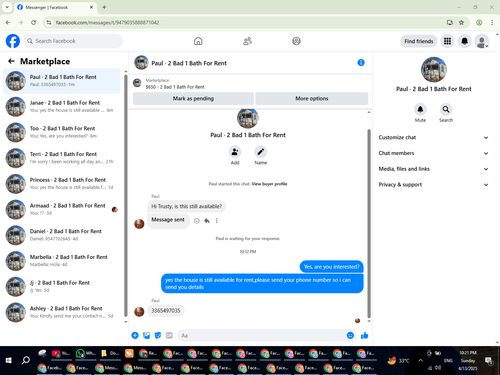Image resolution: width=500 pixels, height=375 pixels.
Task: Expand Privacy & support section
Action: pos(433,184)
